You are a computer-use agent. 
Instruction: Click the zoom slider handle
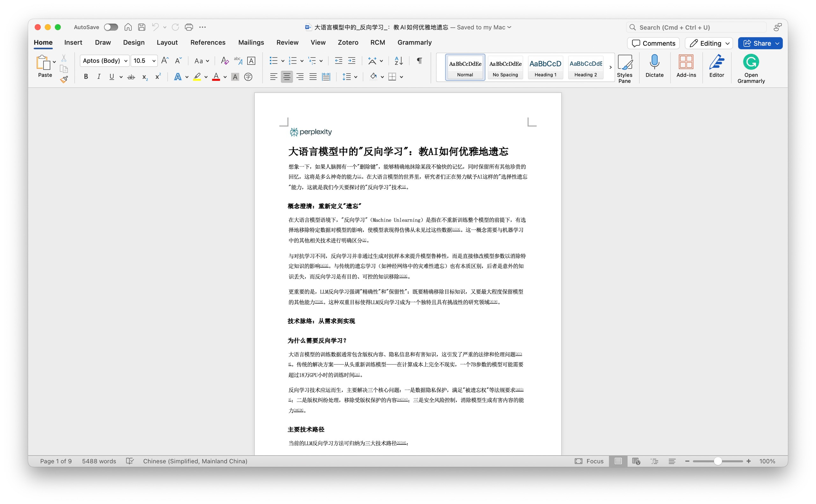pyautogui.click(x=718, y=461)
